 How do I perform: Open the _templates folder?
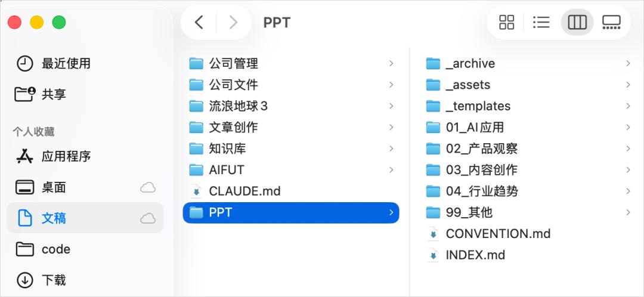(x=478, y=106)
